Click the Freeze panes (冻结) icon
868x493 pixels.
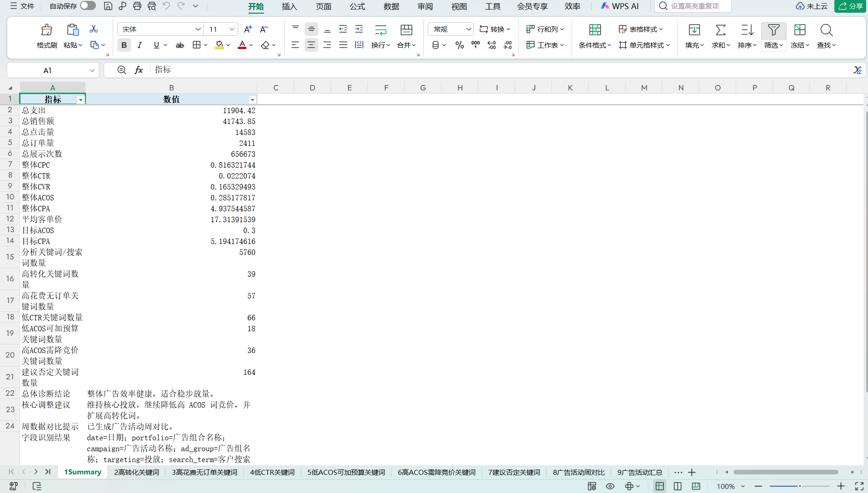click(x=800, y=30)
